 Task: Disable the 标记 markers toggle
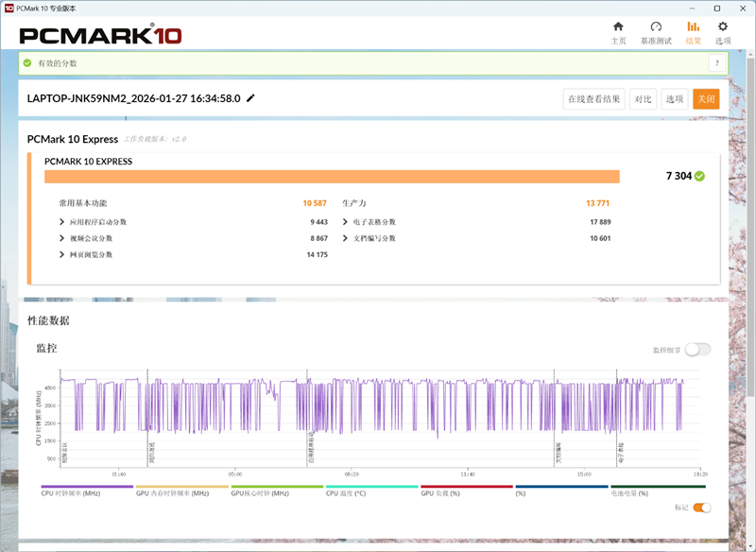(701, 508)
